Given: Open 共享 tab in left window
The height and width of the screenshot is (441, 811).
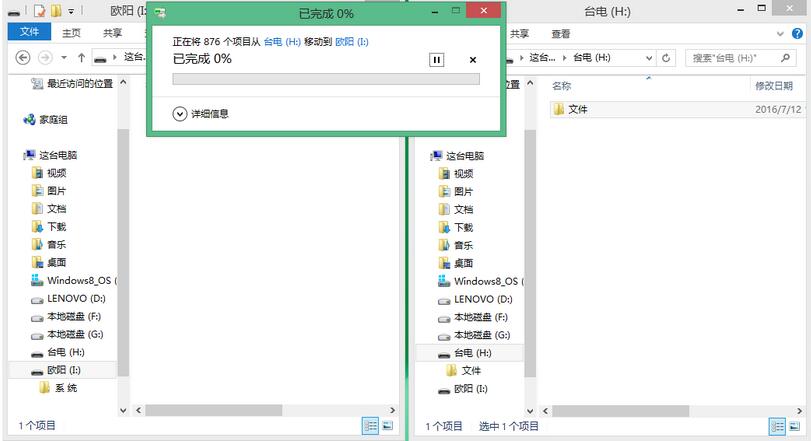Looking at the screenshot, I should pyautogui.click(x=112, y=33).
